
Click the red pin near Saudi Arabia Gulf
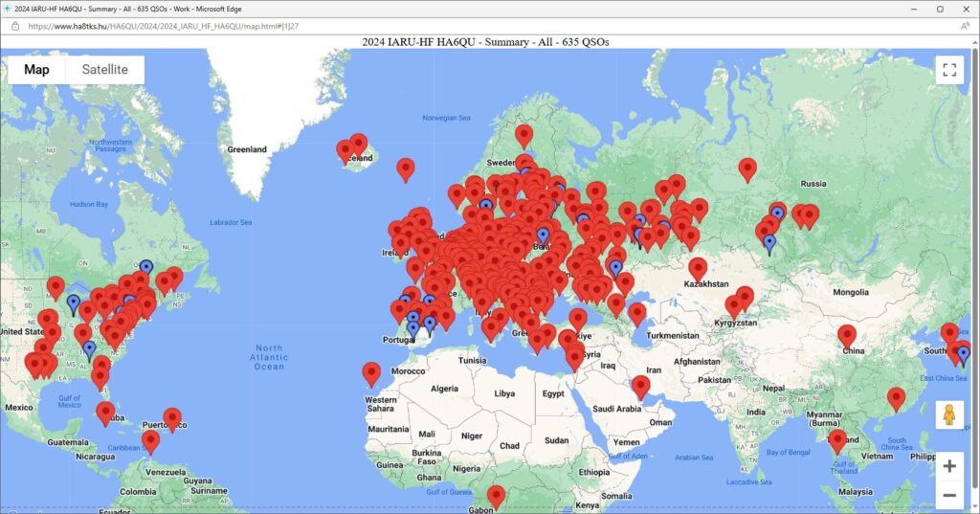point(640,386)
